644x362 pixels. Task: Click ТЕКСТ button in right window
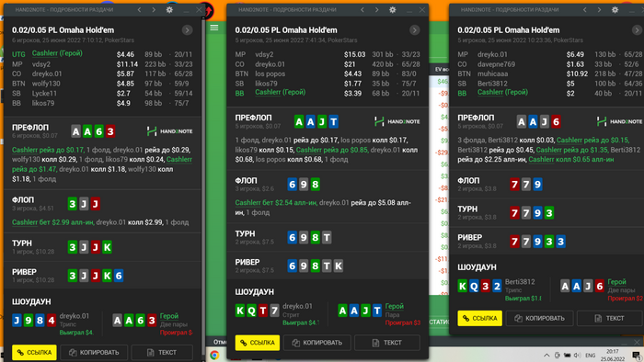tap(609, 318)
